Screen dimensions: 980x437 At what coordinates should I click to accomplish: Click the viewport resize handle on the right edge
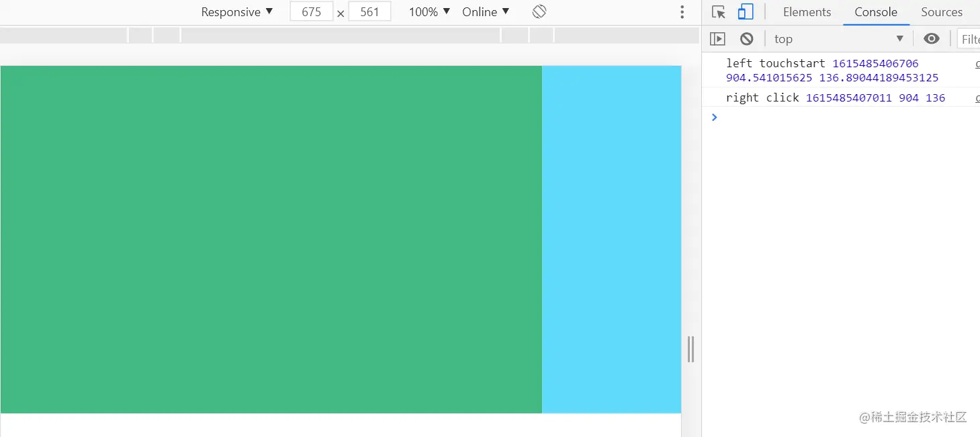coord(691,350)
